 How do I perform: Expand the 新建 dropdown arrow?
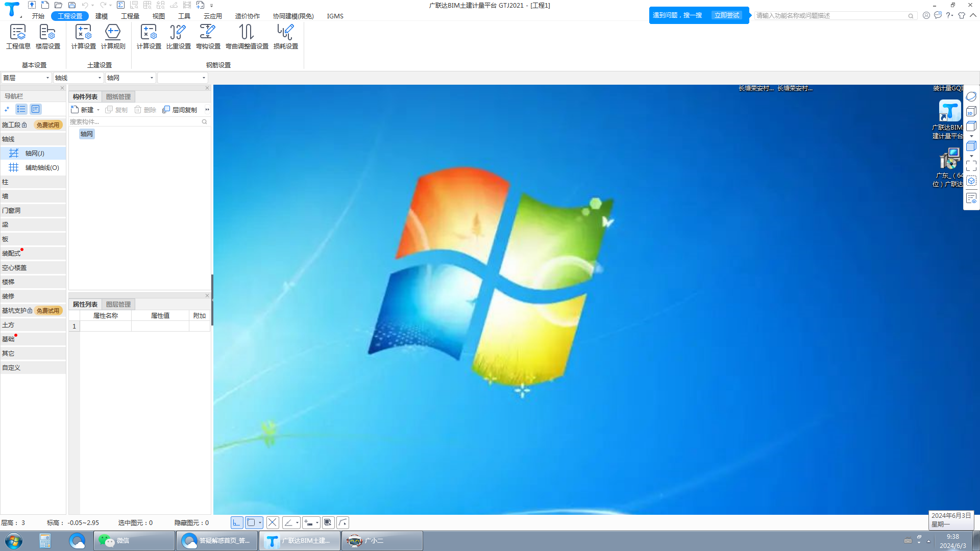98,110
